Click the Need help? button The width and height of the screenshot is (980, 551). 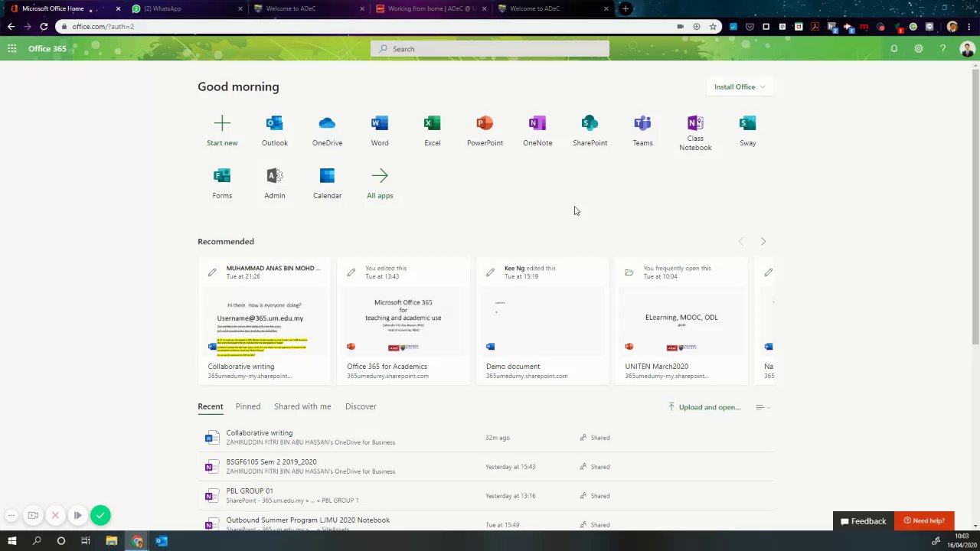coord(924,521)
